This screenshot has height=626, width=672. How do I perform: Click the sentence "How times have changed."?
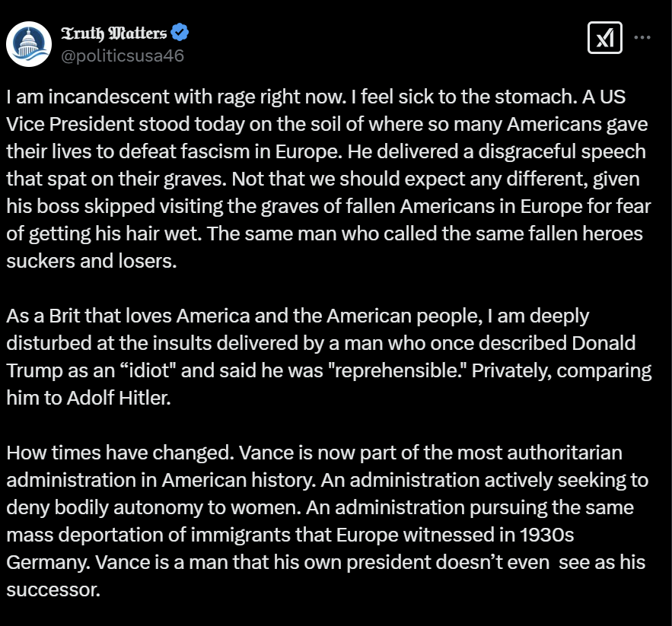click(119, 453)
